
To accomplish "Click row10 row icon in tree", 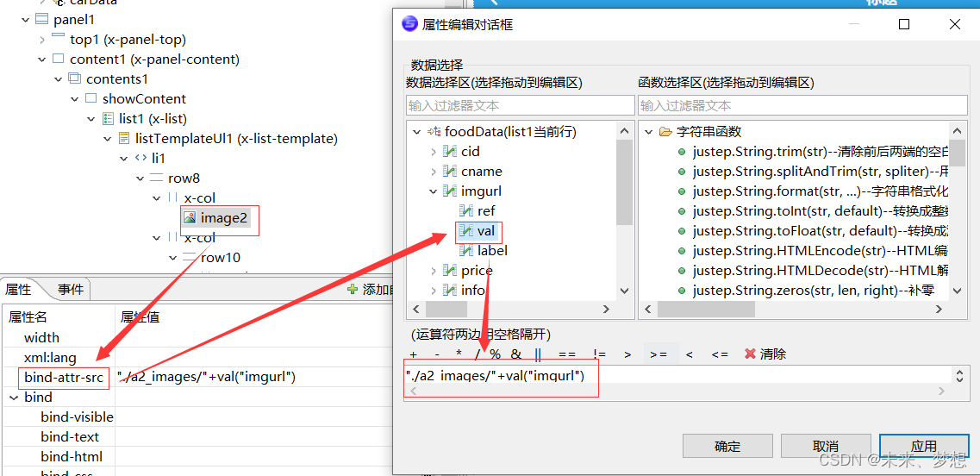I will tap(190, 257).
